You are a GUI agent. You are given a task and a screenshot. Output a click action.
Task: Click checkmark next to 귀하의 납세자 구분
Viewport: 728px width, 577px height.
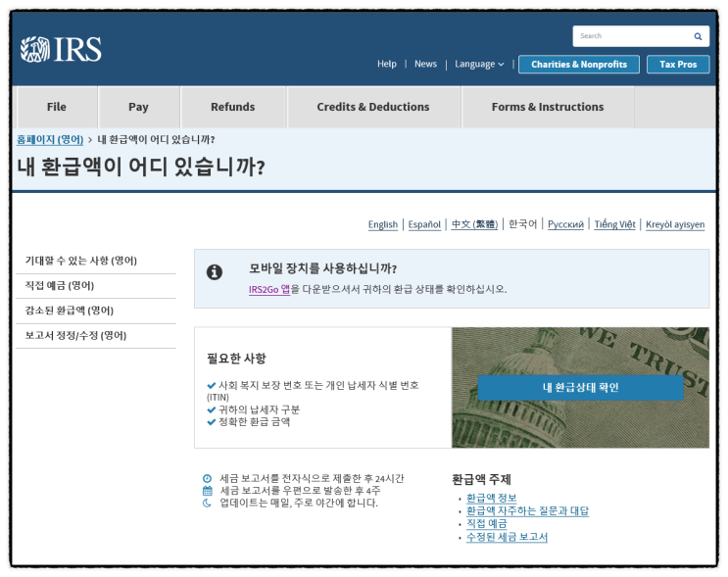[212, 409]
